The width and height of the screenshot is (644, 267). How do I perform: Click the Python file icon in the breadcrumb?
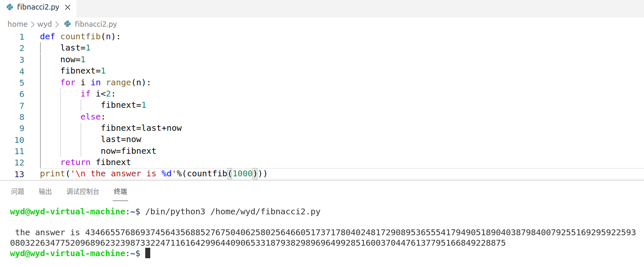68,24
